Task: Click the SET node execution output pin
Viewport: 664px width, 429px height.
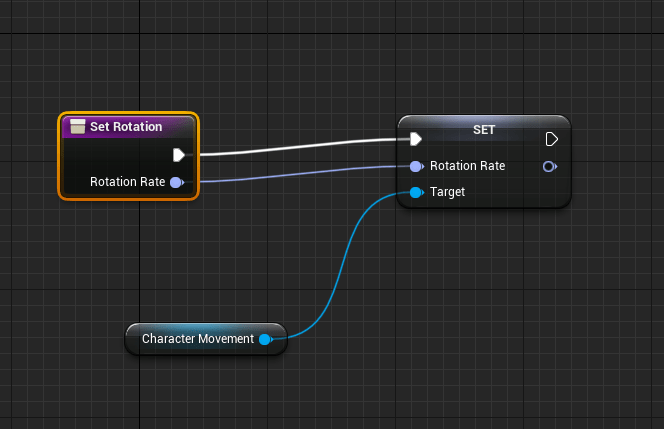Action: (x=551, y=139)
